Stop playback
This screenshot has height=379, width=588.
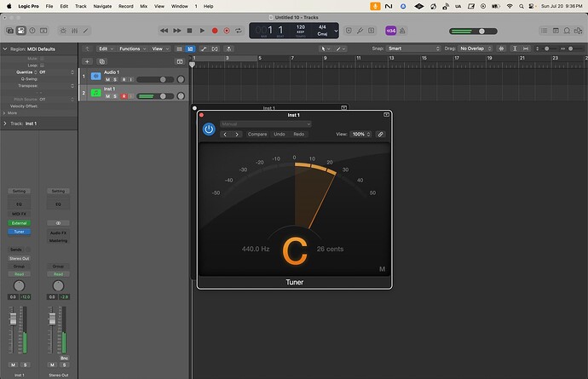[189, 31]
